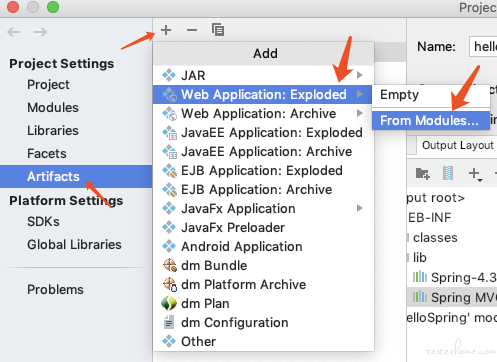
Task: Click the Create Directory folder icon
Action: pyautogui.click(x=423, y=173)
